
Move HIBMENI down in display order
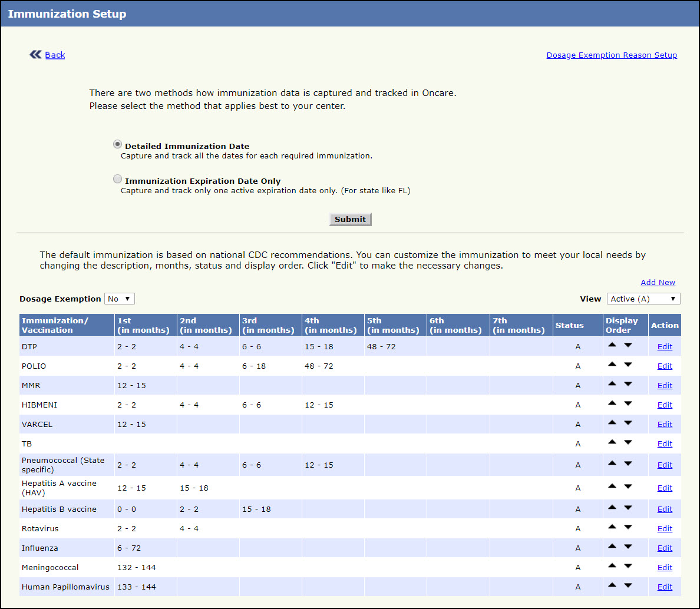tap(628, 403)
